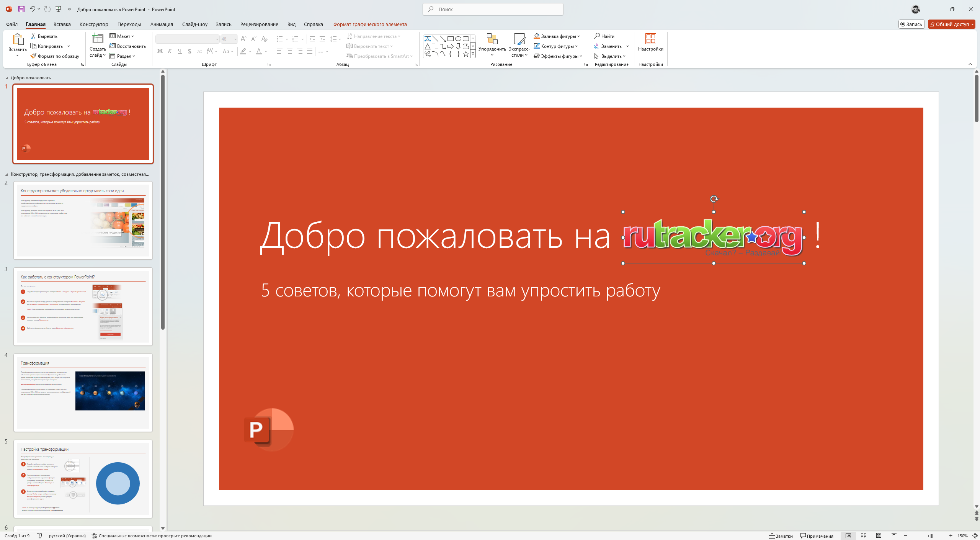Open the Анимация ribbon tab

[162, 24]
